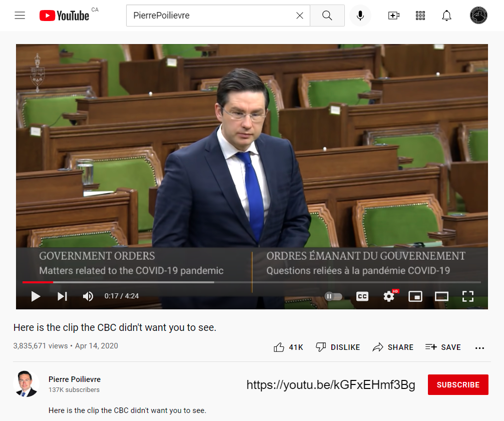Open the Create video icon

click(x=394, y=16)
